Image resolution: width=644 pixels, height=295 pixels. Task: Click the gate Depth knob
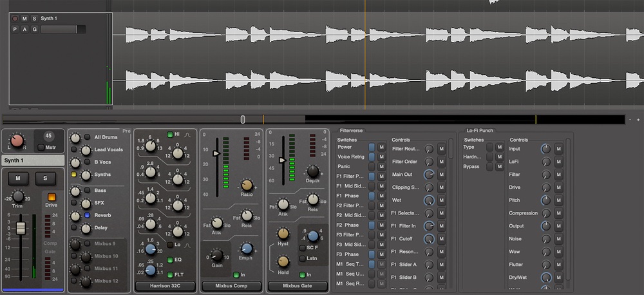313,172
